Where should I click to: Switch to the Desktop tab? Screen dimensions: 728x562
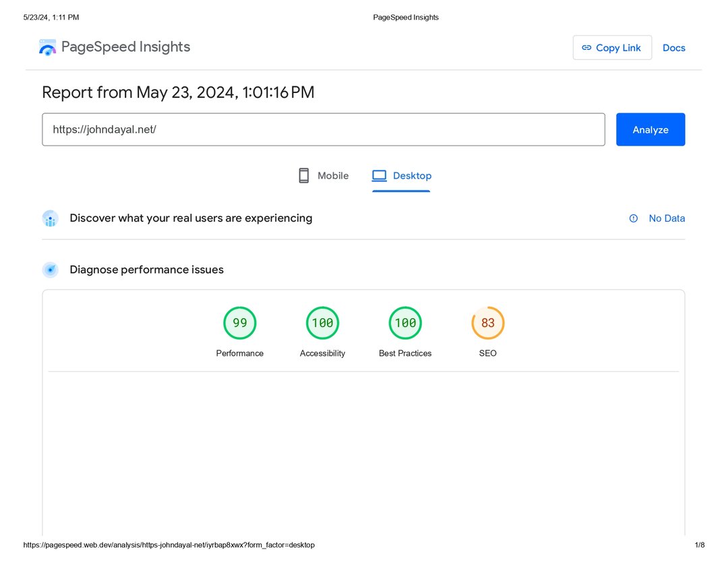402,176
